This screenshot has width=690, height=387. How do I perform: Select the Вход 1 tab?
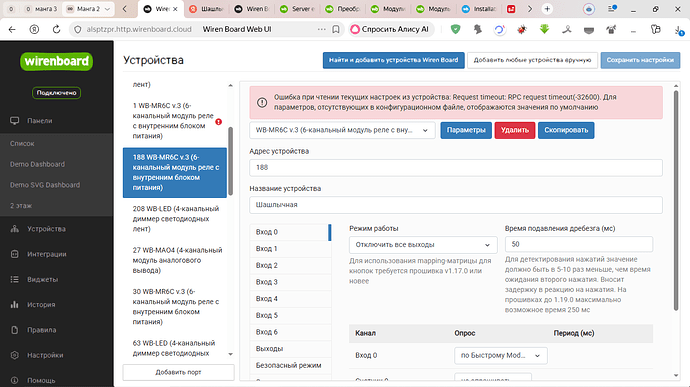290,249
